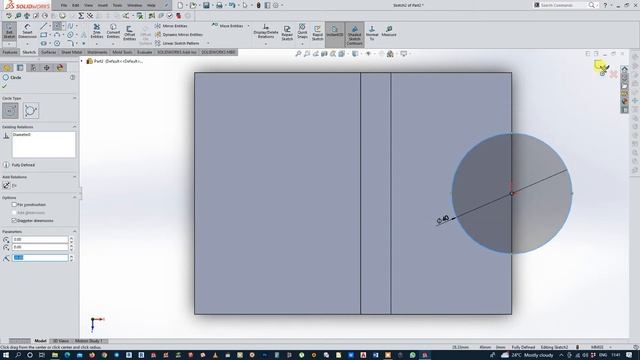640x360 pixels.
Task: Collapse the Add Relations section
Action: (75, 177)
